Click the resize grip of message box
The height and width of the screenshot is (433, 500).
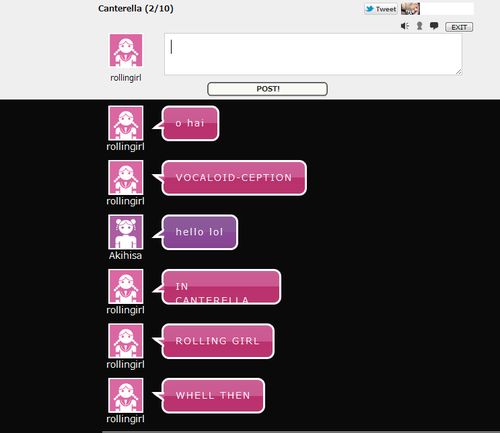click(459, 72)
